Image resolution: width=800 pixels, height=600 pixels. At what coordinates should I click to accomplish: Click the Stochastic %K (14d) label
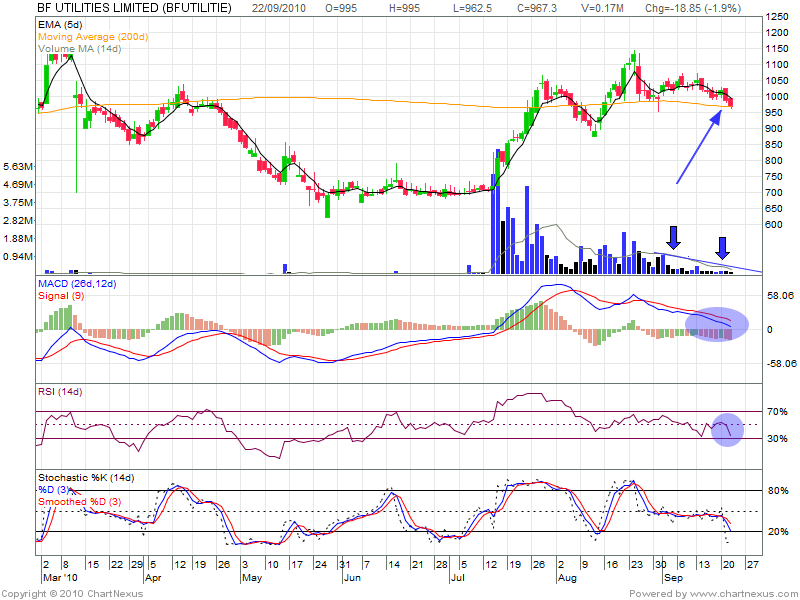click(85, 477)
